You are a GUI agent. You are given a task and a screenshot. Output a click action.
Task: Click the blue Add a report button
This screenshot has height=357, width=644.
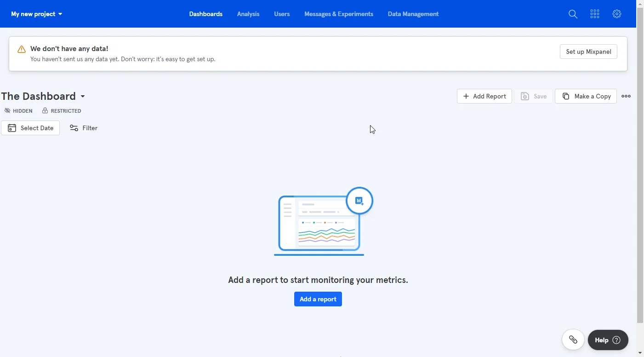tap(318, 299)
